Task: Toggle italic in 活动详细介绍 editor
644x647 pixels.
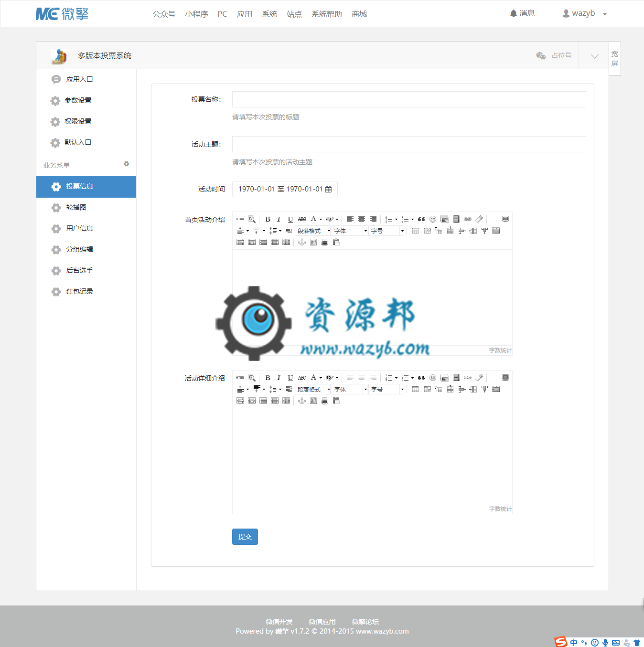Action: click(279, 378)
